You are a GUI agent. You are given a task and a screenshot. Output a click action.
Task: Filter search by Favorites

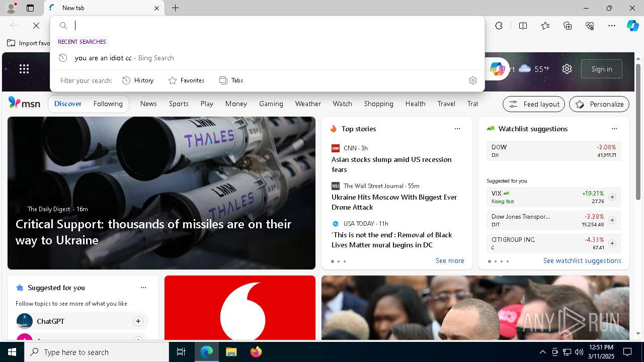[x=186, y=80]
